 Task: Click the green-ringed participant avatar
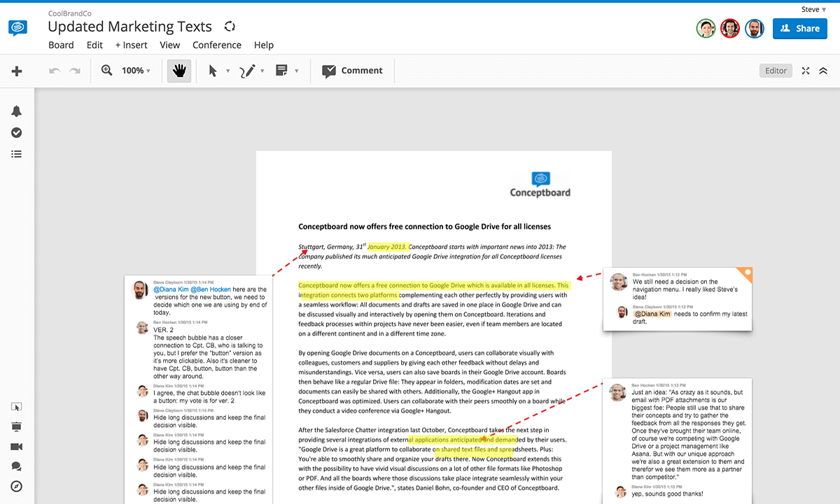tap(706, 29)
